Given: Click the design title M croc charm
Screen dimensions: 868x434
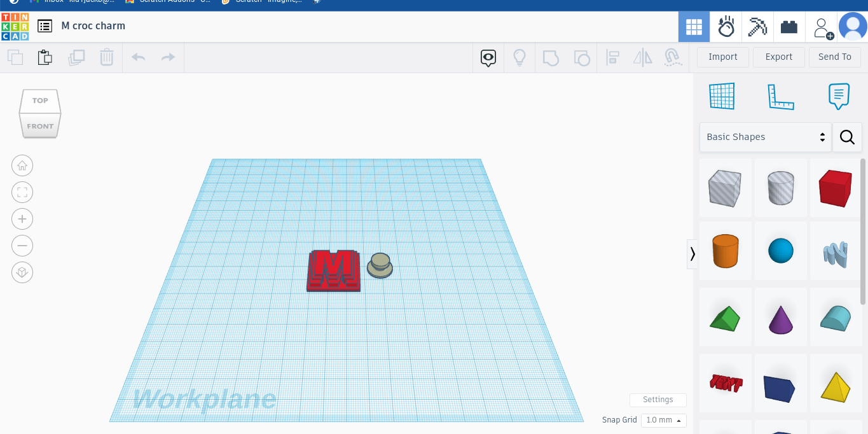Looking at the screenshot, I should (x=93, y=26).
